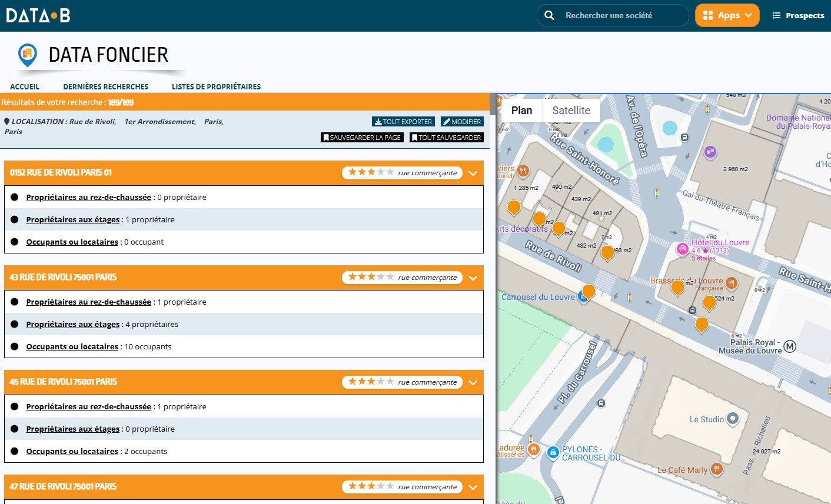Click the Hôtel du Louvre pink map icon

682,249
